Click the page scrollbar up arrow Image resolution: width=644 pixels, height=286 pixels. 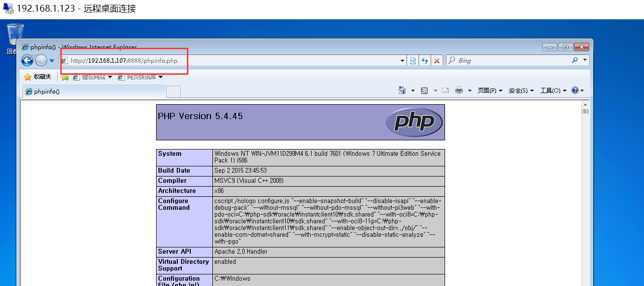tap(586, 104)
